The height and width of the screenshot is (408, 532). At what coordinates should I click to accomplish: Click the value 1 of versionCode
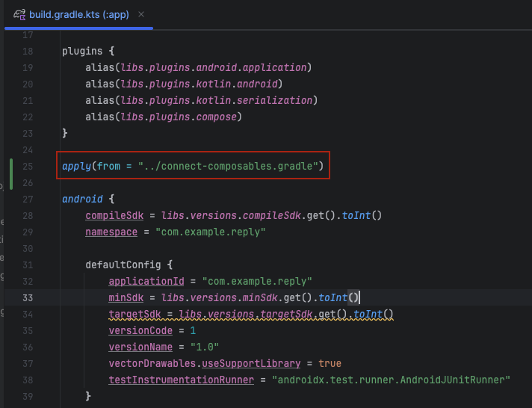(x=193, y=330)
